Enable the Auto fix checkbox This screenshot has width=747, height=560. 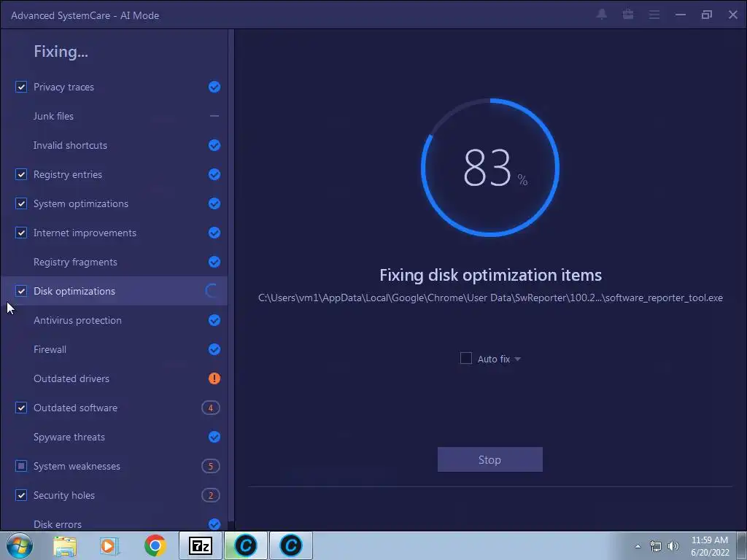(x=466, y=358)
